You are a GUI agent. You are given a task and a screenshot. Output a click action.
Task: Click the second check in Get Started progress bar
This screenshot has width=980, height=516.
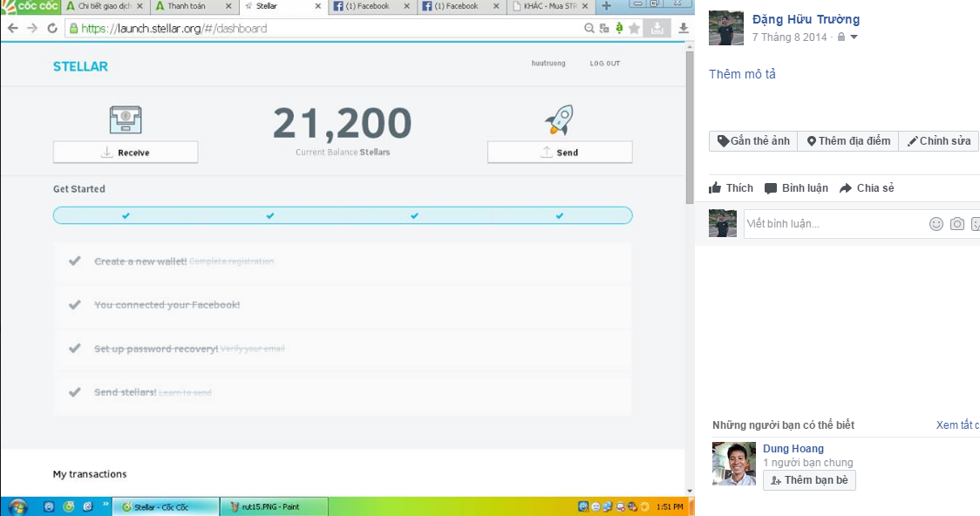pyautogui.click(x=270, y=215)
